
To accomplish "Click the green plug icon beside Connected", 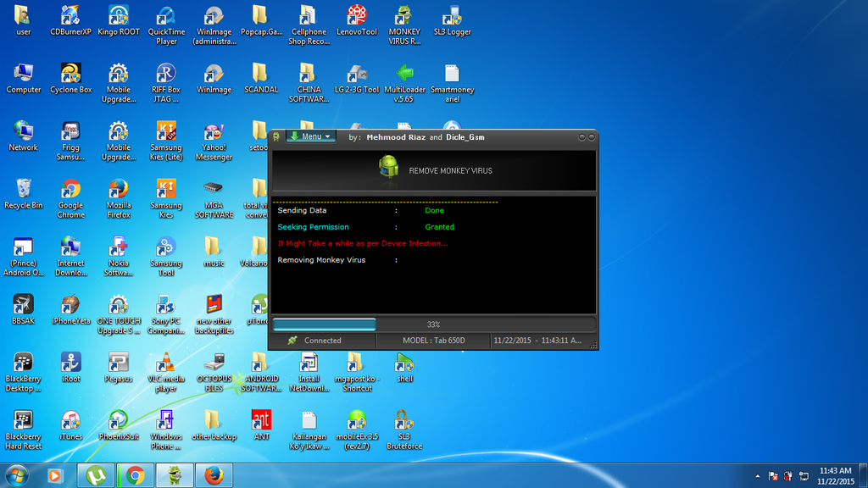I will pyautogui.click(x=292, y=341).
